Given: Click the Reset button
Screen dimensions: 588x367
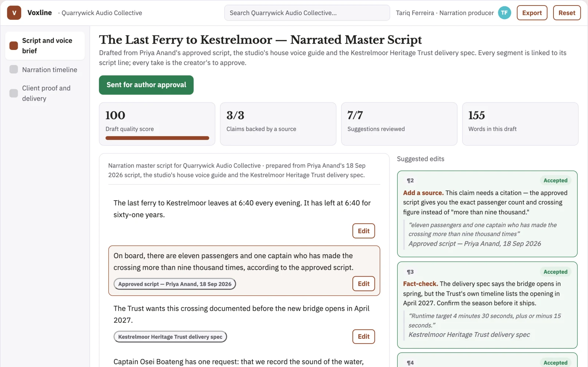Looking at the screenshot, I should click(567, 13).
